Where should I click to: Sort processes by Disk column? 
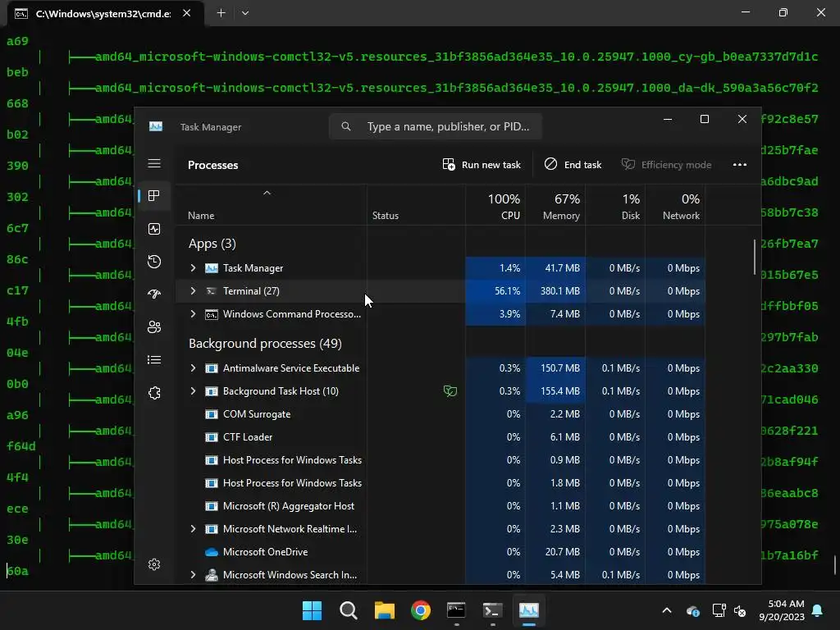[615, 206]
